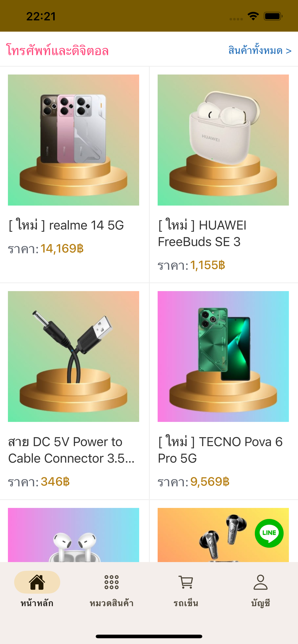Tap the Wi-Fi status icon
Screen dimensions: 298x644
[x=253, y=16]
